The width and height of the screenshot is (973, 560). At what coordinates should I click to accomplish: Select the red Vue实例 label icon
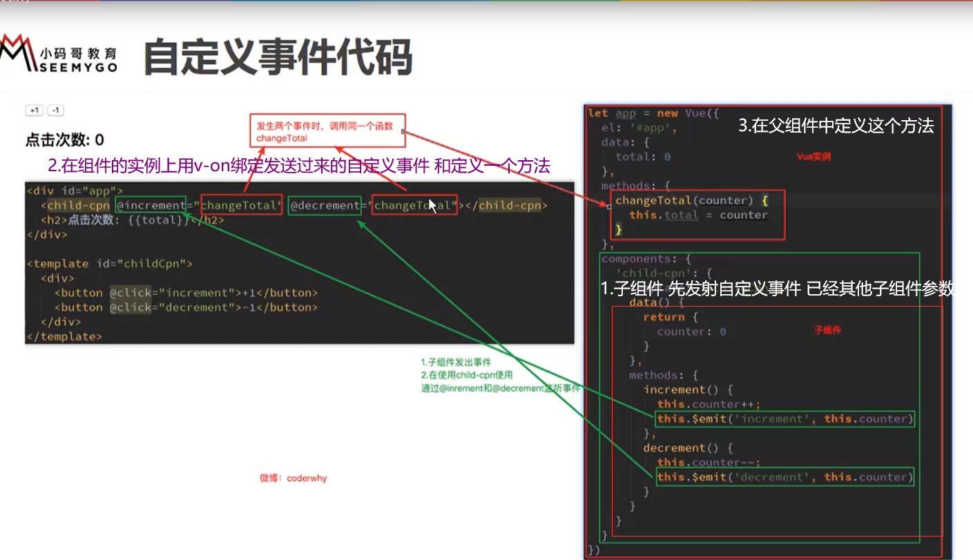pos(812,157)
